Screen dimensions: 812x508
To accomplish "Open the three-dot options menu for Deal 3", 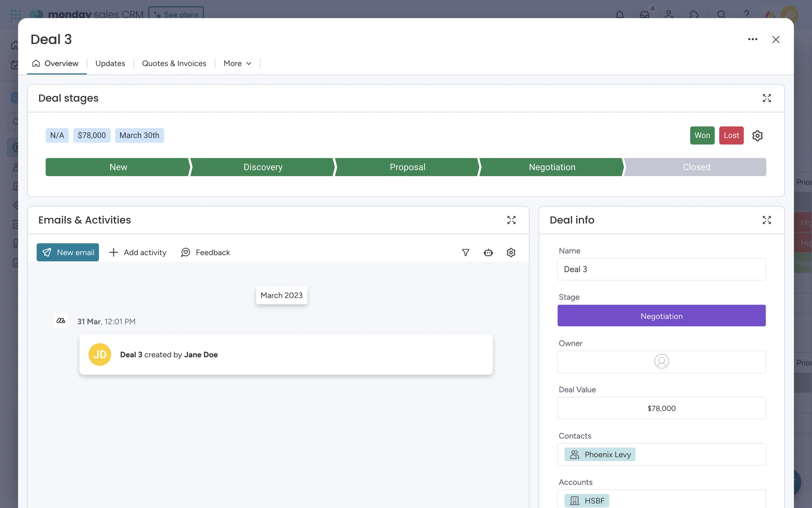I will [x=752, y=39].
